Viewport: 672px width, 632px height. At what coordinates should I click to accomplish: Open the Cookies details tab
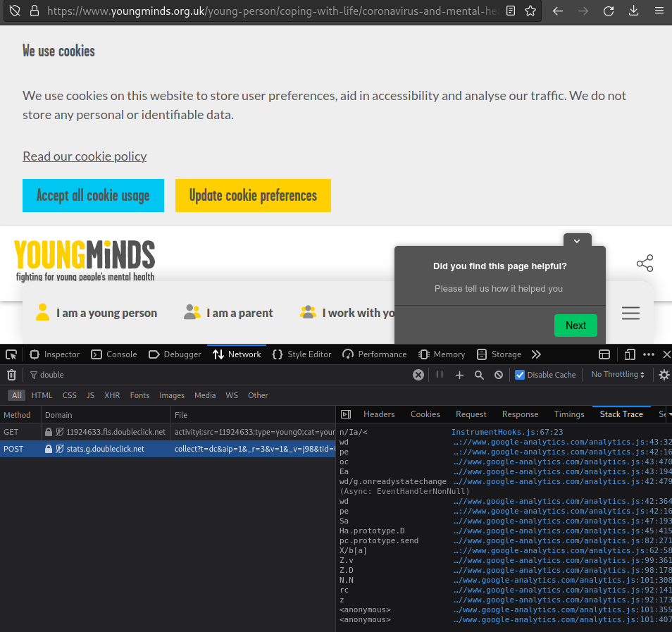tap(425, 414)
